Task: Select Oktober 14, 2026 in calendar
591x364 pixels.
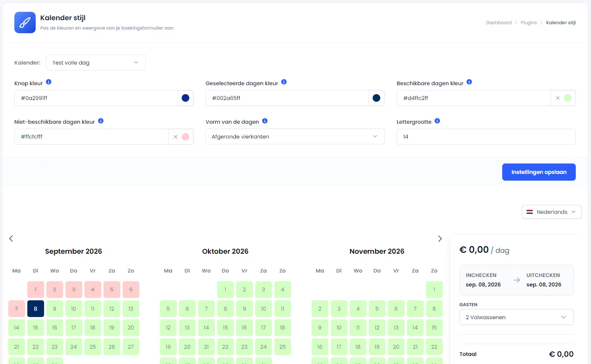Action: pos(206,328)
